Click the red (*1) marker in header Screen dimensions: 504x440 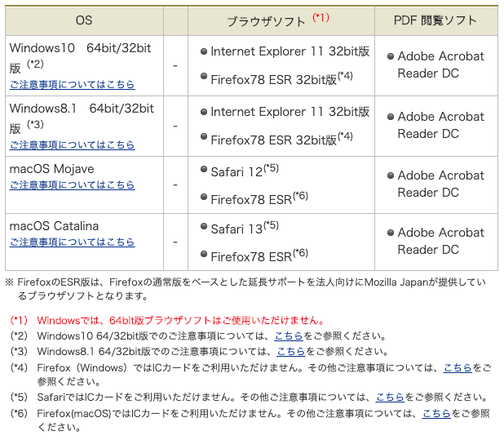(321, 17)
